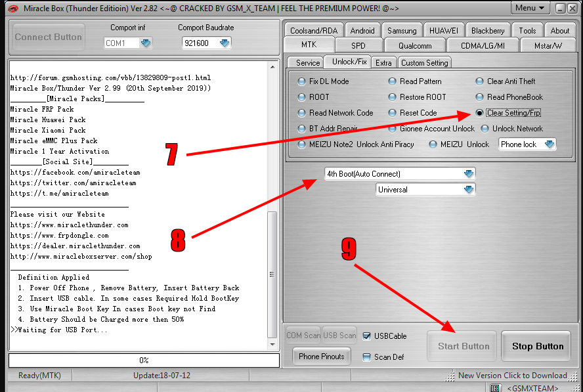Open the Samsung tab
583x392 pixels.
pos(402,30)
